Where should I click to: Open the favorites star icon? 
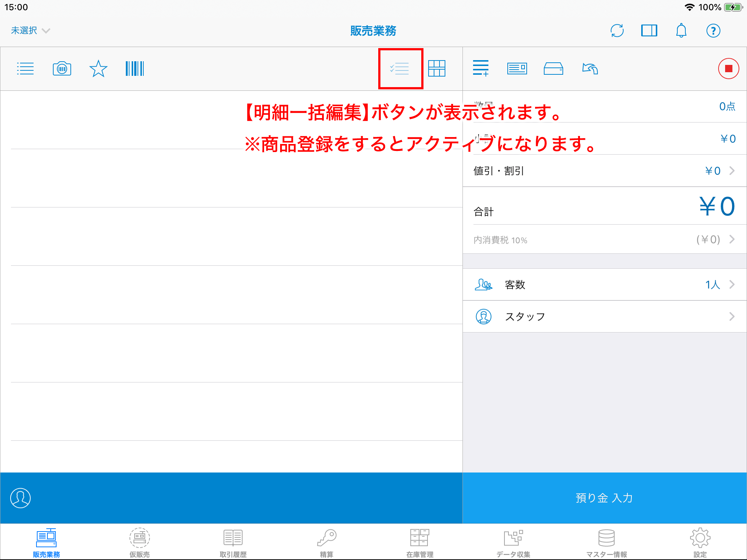point(98,68)
